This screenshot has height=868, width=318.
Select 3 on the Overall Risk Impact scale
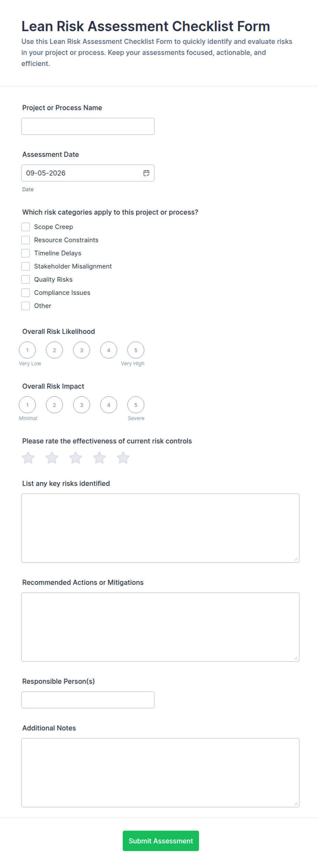[81, 405]
